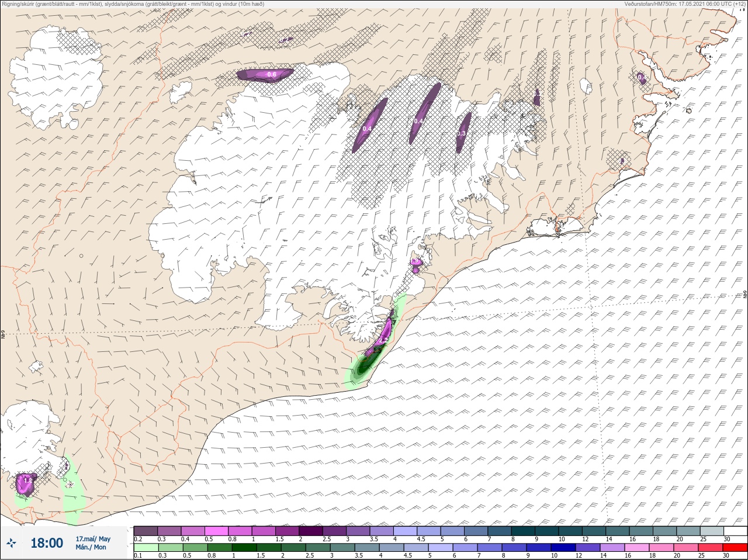The image size is (748, 560).
Task: Select top legend swatch between 2 and 2.5
Action: (x=311, y=531)
